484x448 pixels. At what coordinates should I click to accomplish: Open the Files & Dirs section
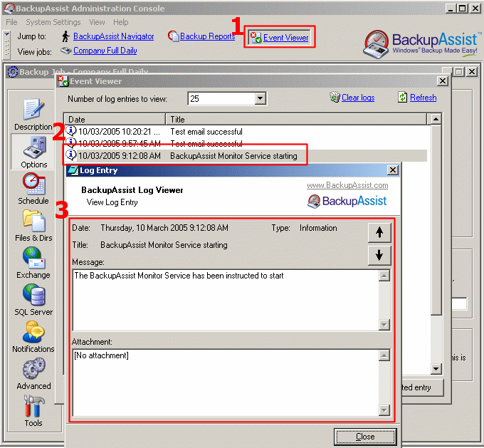point(33,221)
